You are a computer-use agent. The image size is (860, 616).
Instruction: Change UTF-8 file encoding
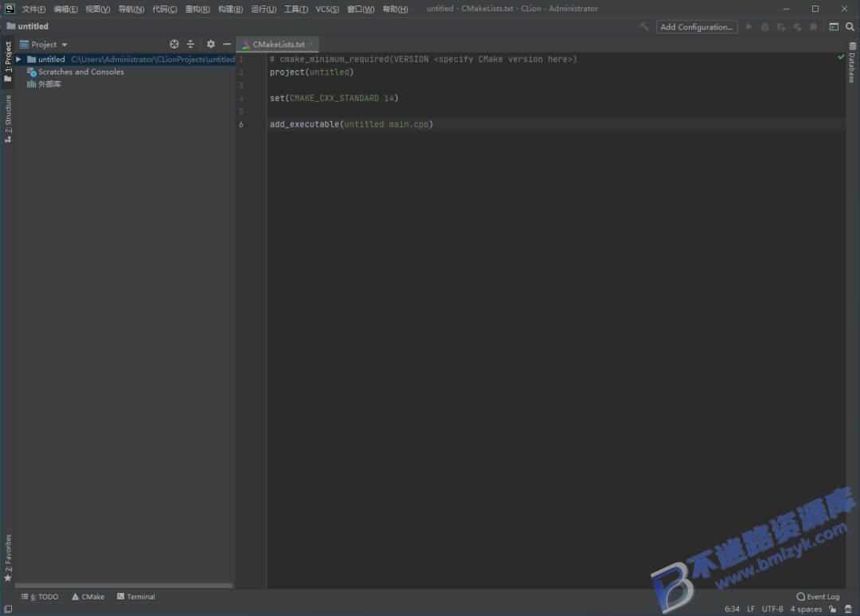click(772, 610)
